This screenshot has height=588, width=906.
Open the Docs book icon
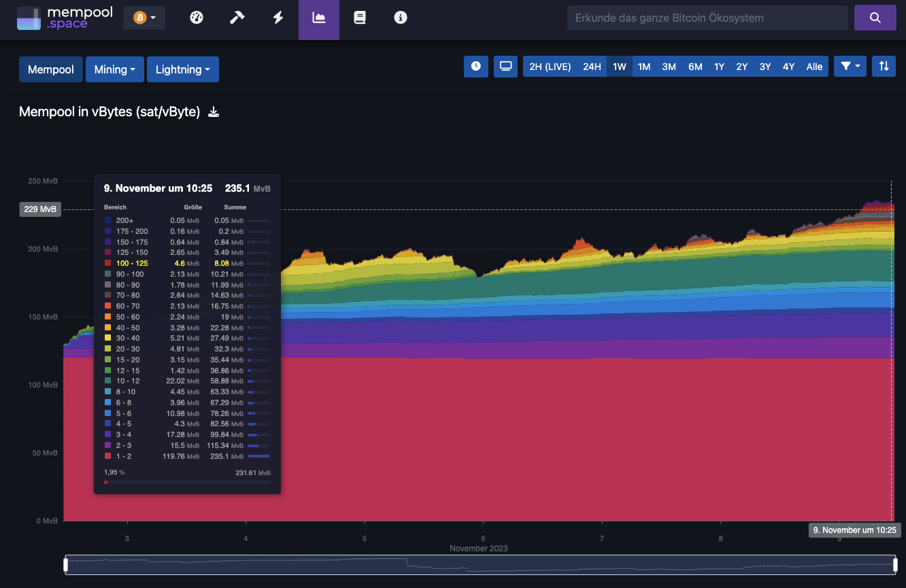coord(359,18)
